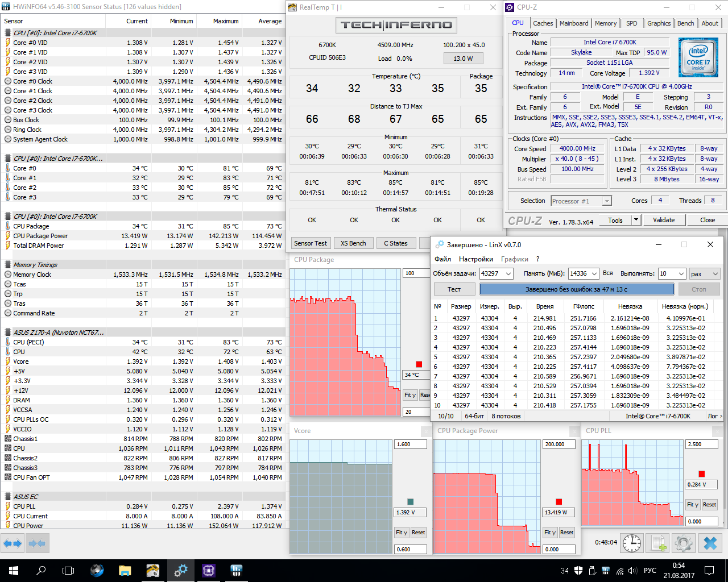The height and width of the screenshot is (582, 728).
Task: Switch to the CPU-Z Memory tab
Action: coord(606,23)
